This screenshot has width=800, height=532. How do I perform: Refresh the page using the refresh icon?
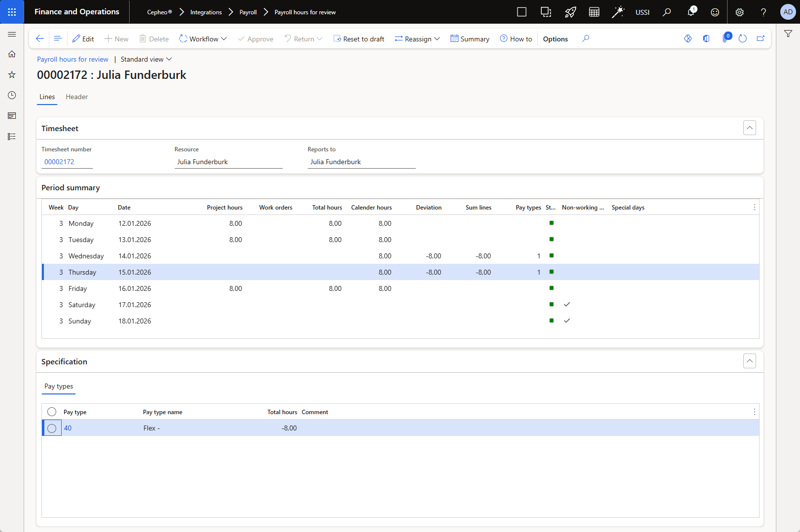tap(742, 38)
